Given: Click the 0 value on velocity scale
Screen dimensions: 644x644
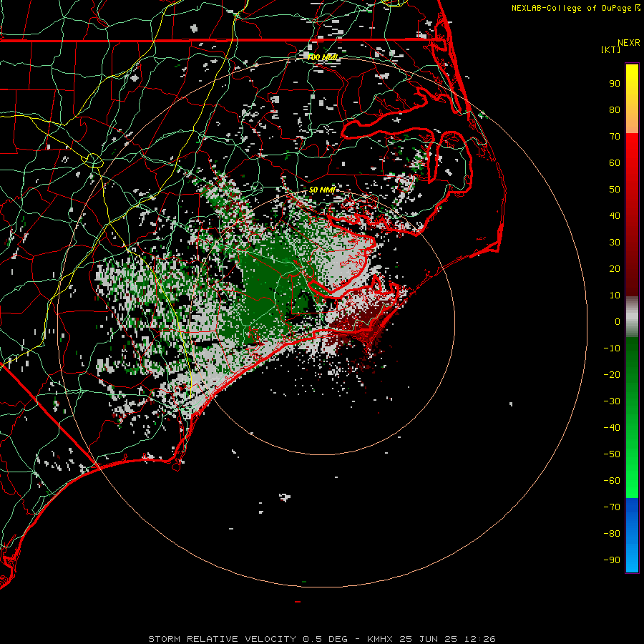Looking at the screenshot, I should (618, 322).
